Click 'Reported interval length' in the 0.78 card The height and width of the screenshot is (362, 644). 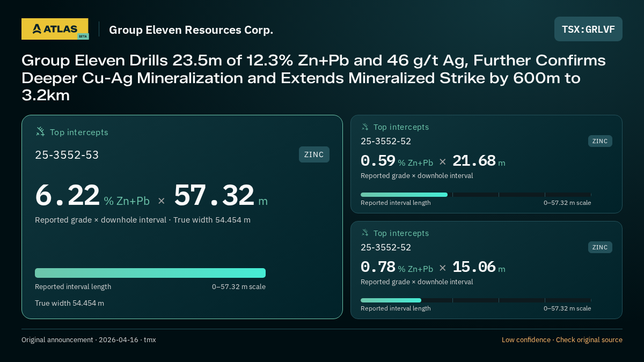396,308
